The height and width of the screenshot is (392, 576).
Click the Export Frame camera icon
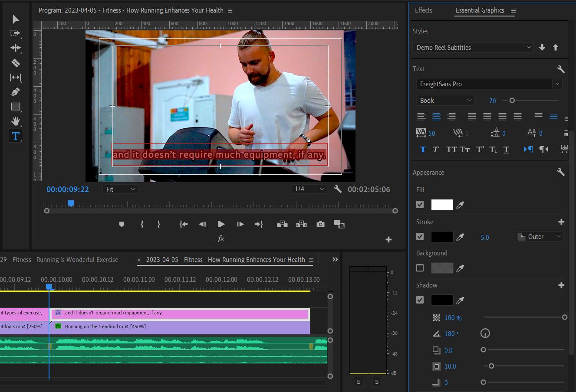pyautogui.click(x=320, y=224)
